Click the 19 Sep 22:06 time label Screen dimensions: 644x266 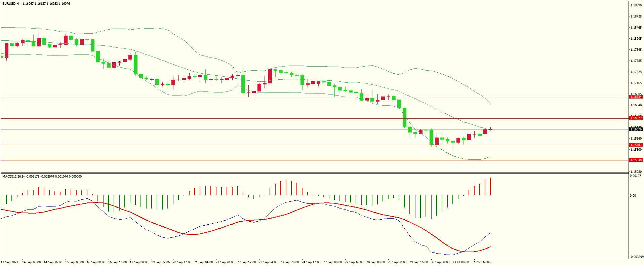161,262
